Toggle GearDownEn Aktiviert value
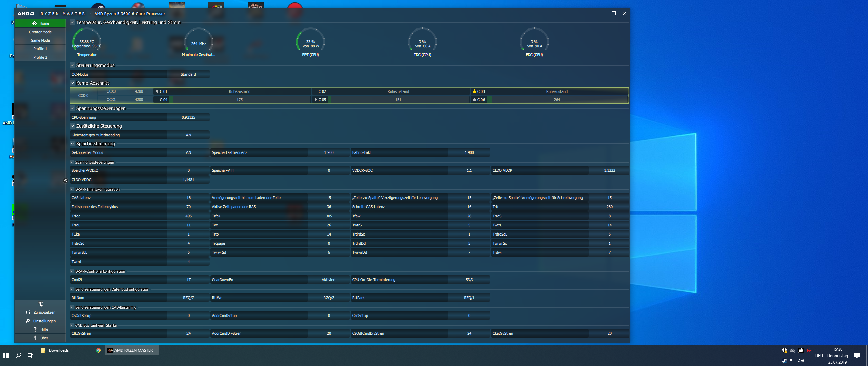The height and width of the screenshot is (366, 868). pyautogui.click(x=328, y=280)
